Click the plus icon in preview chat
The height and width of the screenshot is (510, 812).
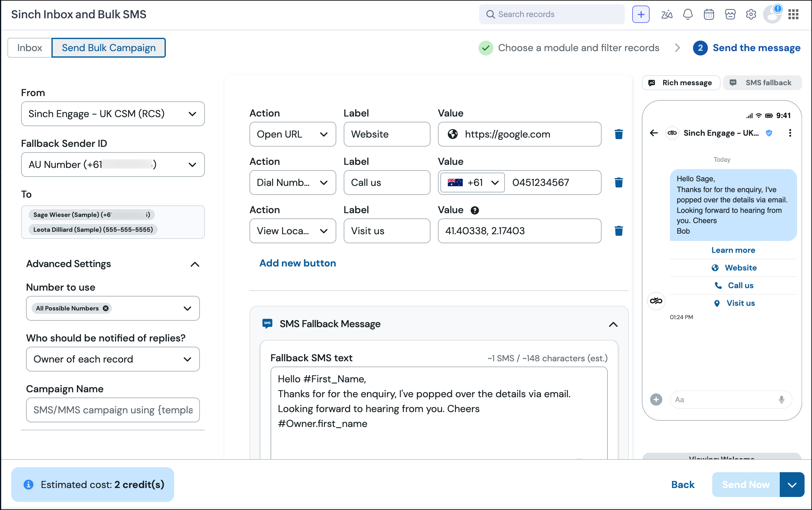pyautogui.click(x=656, y=399)
